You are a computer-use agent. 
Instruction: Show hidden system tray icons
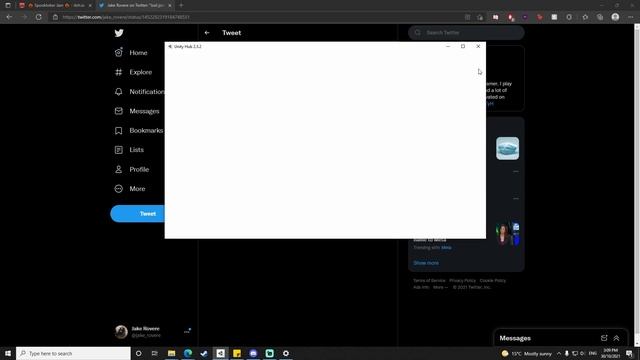[x=558, y=353]
